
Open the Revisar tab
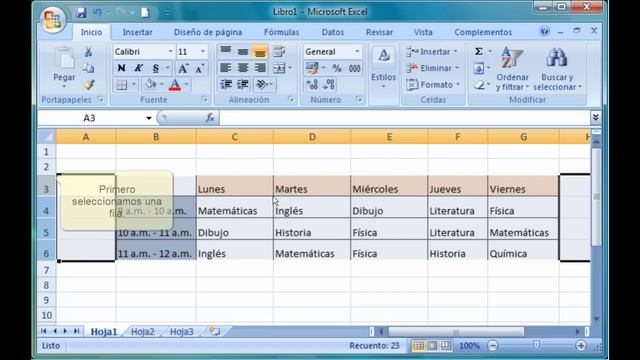(x=379, y=32)
